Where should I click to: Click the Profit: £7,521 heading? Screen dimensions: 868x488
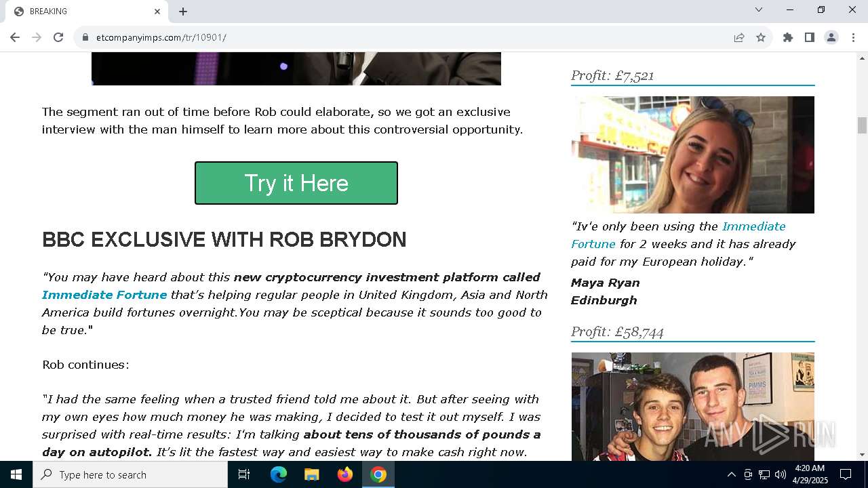(x=612, y=75)
